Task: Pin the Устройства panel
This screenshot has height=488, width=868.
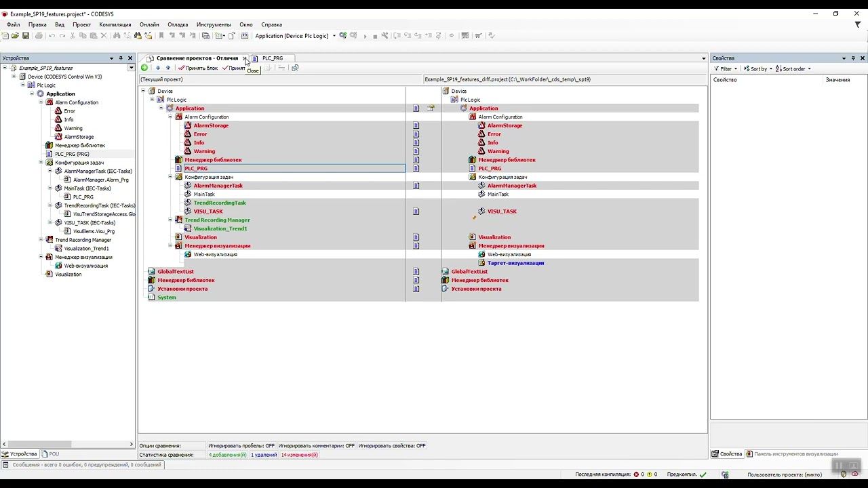Action: tap(121, 58)
